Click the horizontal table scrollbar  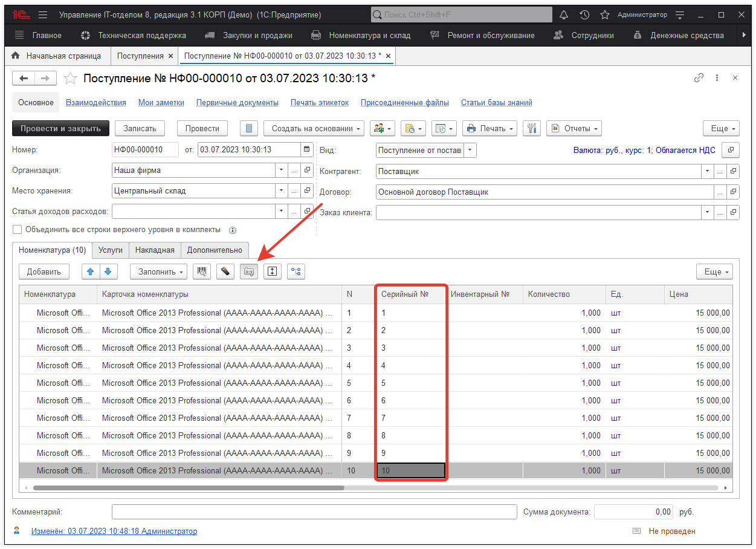[189, 488]
